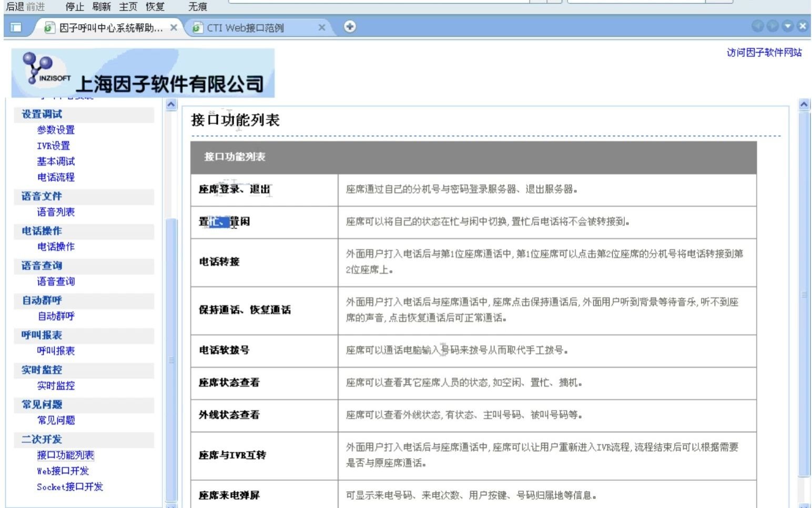Open Web接口开发 in sidebar
This screenshot has width=812, height=508.
(63, 471)
